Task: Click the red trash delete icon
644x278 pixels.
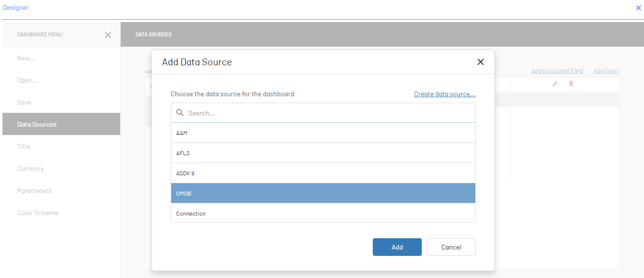Action: point(571,84)
